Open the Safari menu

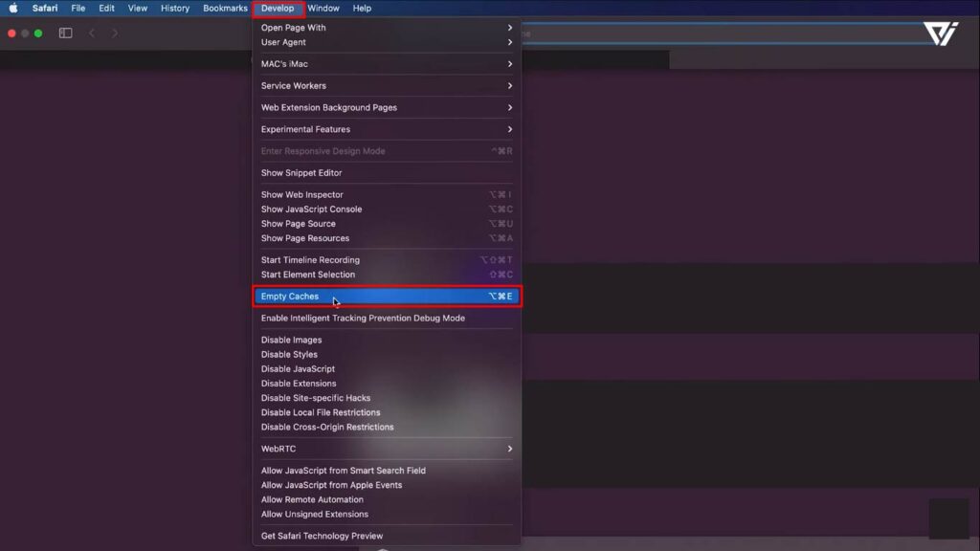coord(45,8)
